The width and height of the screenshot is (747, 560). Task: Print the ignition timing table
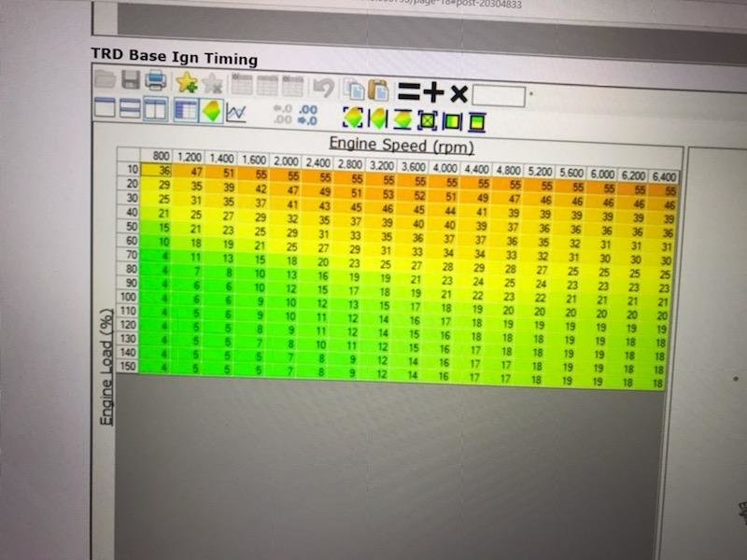156,80
